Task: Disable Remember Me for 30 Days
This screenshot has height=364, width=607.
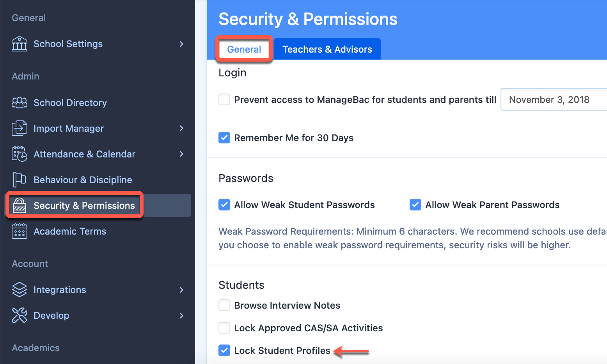Action: (224, 138)
